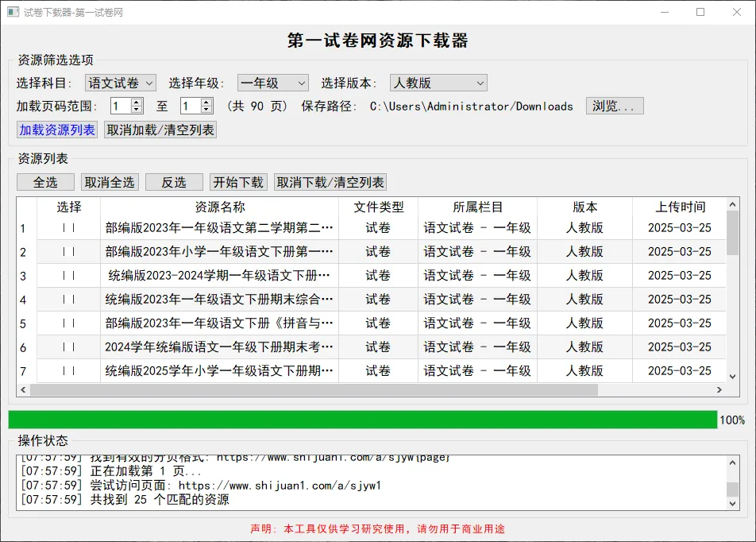The width and height of the screenshot is (756, 542).
Task: Select resource 部编版2023年一年级语文第二学期第二…
Action: tap(220, 228)
